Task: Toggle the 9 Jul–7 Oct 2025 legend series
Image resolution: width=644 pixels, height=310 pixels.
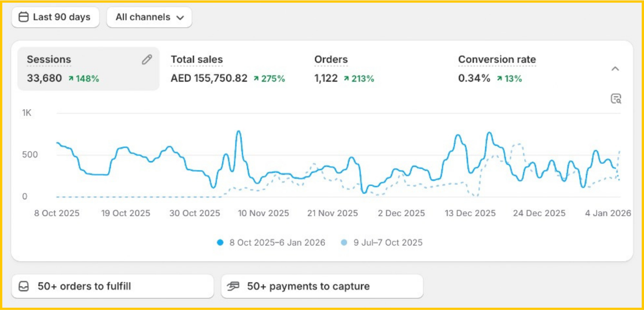Action: point(382,242)
